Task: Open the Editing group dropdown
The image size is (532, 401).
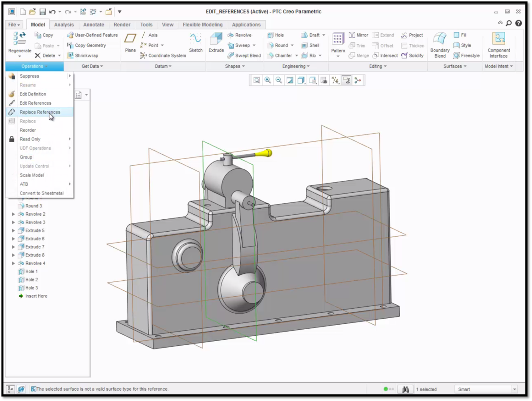Action: (x=378, y=66)
